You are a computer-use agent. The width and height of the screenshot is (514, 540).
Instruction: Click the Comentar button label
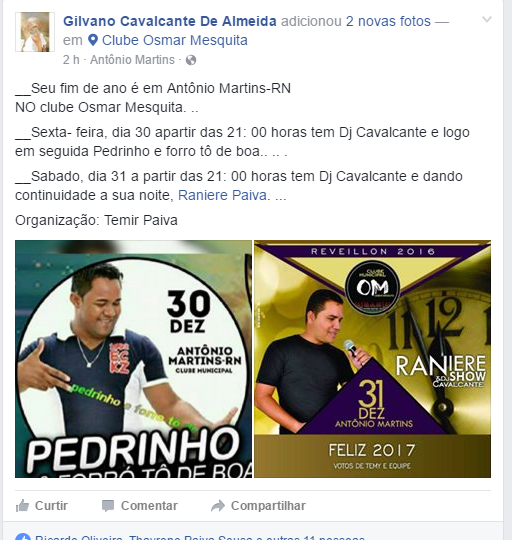[x=149, y=506]
